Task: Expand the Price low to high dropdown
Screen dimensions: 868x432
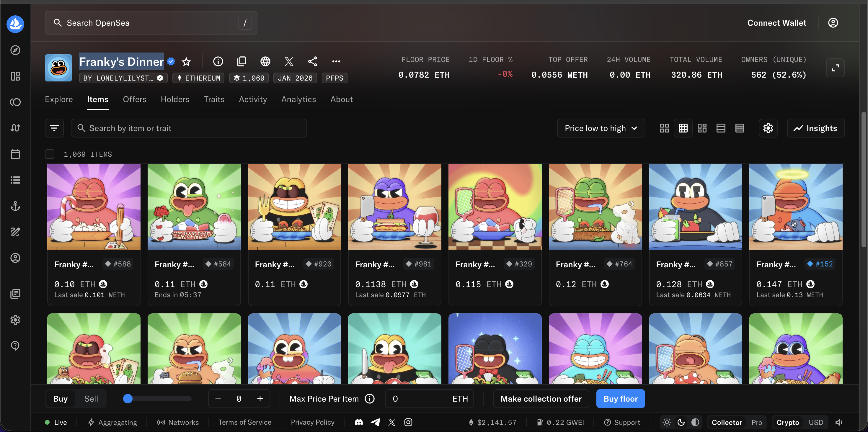Action: (x=601, y=128)
